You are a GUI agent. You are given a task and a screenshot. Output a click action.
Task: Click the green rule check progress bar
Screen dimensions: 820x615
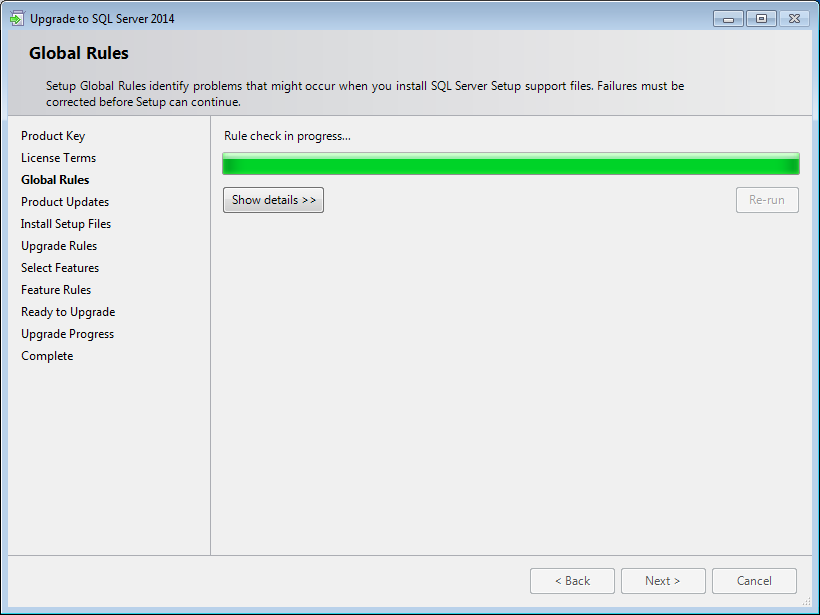pyautogui.click(x=510, y=164)
